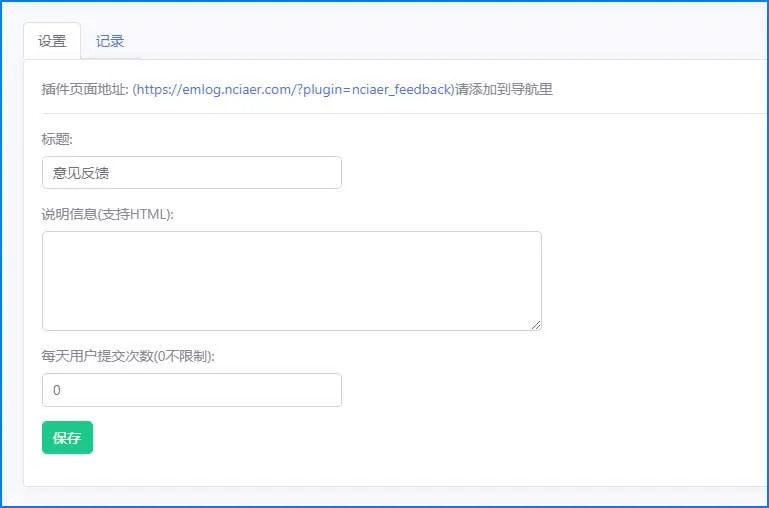Focus the 每天用户提交次数 number field

(x=192, y=390)
